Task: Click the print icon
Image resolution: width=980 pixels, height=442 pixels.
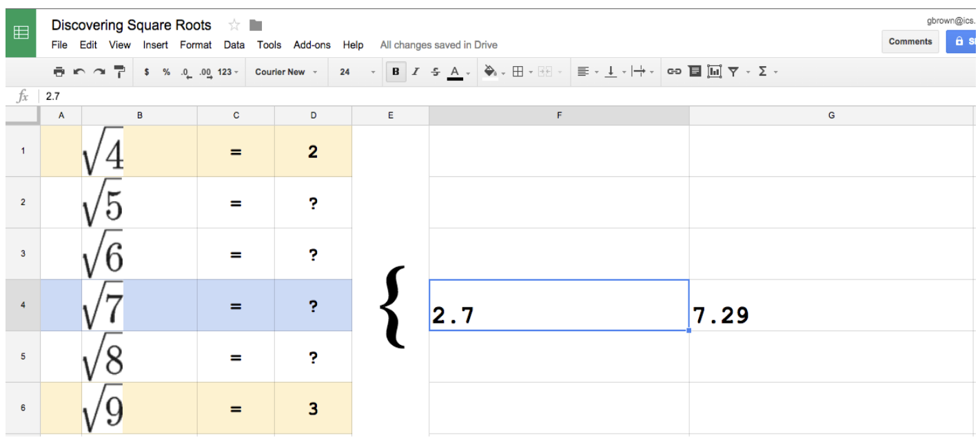Action: pos(59,72)
